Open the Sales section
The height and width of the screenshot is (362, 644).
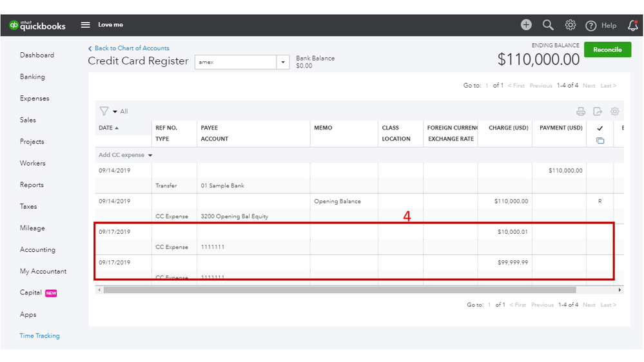[28, 120]
